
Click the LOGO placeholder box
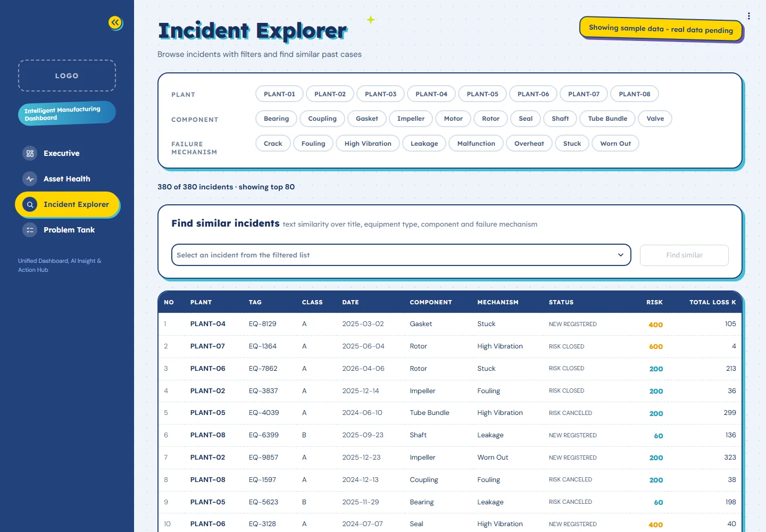[67, 76]
